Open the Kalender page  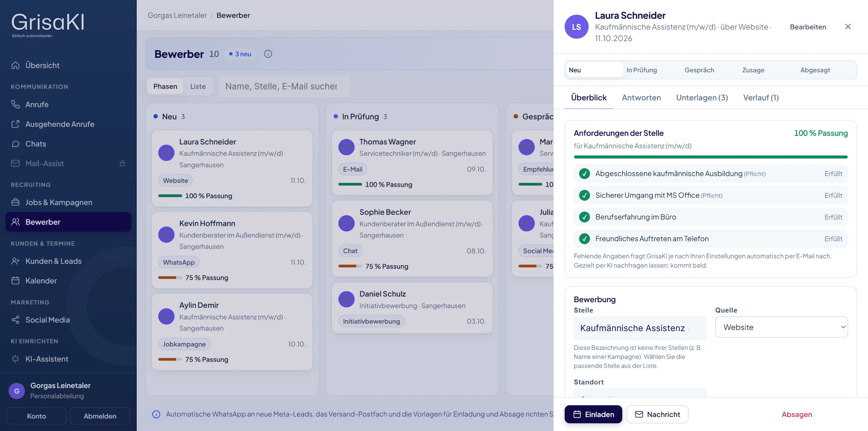68,281
